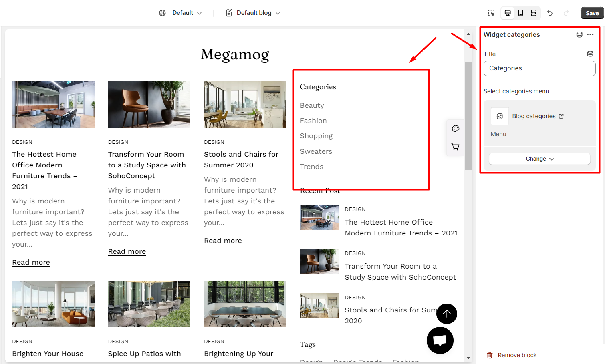Open recent post title 'Transform Your Room to a'
605x364 pixels.
pyautogui.click(x=400, y=271)
